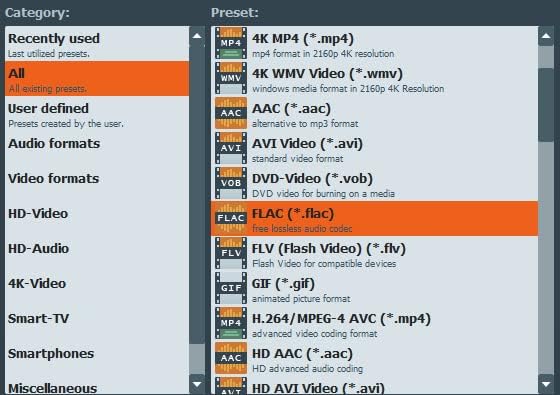Click Preset list scroll down arrow

(x=546, y=384)
